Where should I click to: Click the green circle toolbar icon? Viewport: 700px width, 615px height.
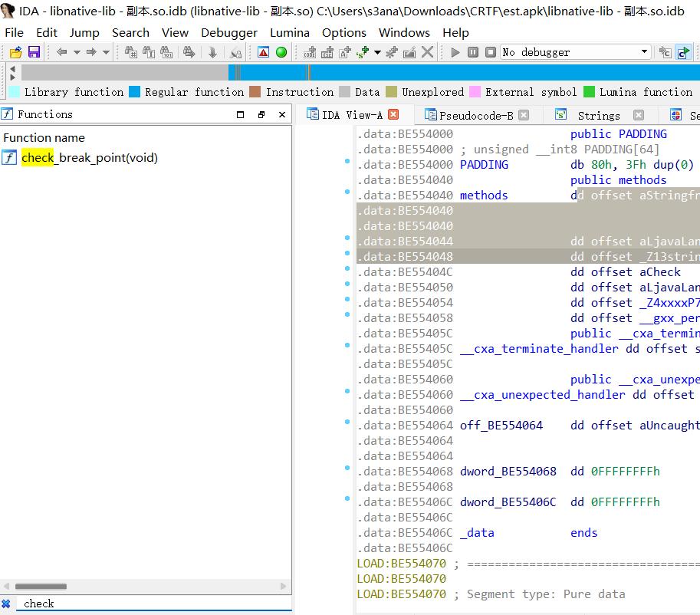click(x=281, y=52)
